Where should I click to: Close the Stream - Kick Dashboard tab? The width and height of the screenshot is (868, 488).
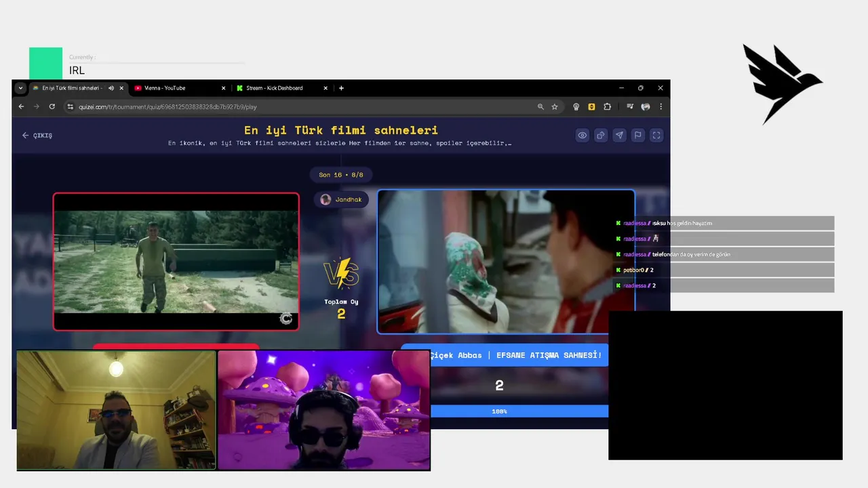tap(325, 88)
